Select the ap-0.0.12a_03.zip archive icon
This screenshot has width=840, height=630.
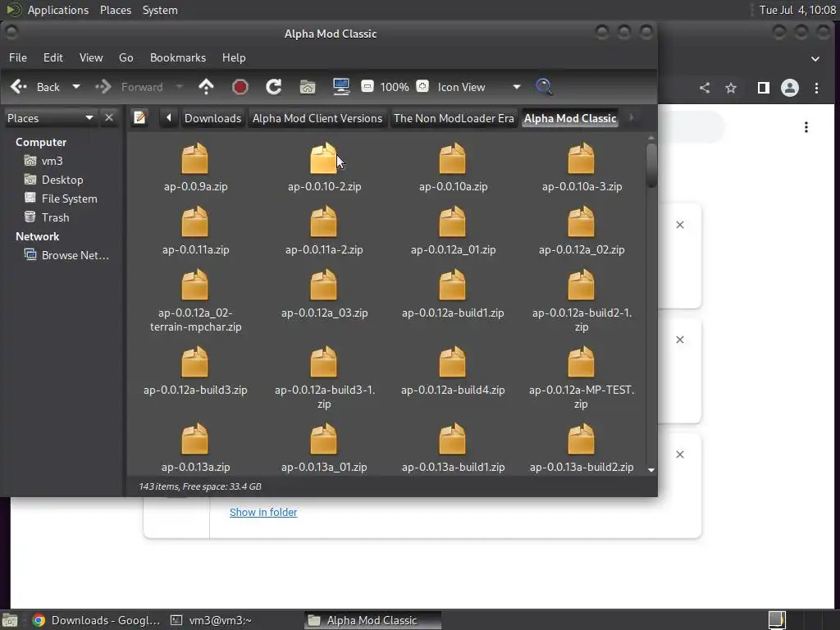pos(323,285)
